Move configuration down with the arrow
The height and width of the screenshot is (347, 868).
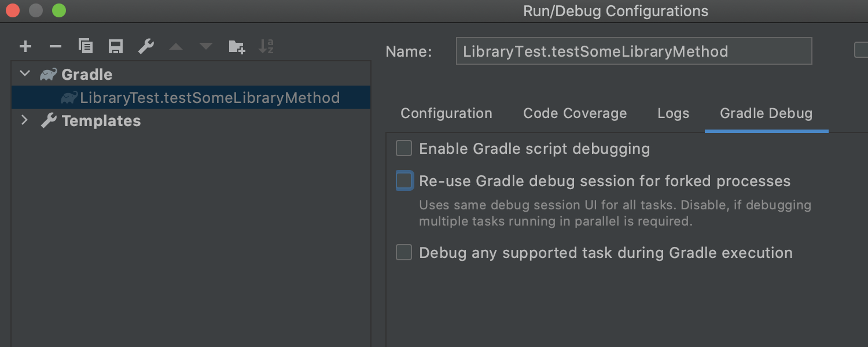[x=206, y=46]
